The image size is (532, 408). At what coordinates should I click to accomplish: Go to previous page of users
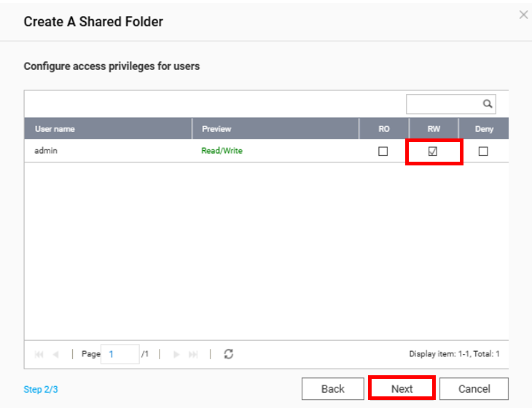pyautogui.click(x=56, y=354)
